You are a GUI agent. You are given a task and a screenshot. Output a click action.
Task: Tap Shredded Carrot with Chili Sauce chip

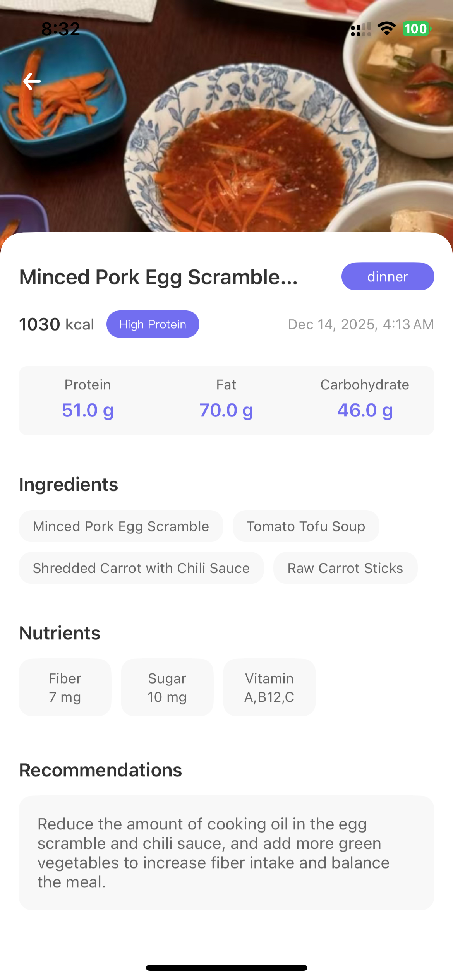point(141,568)
